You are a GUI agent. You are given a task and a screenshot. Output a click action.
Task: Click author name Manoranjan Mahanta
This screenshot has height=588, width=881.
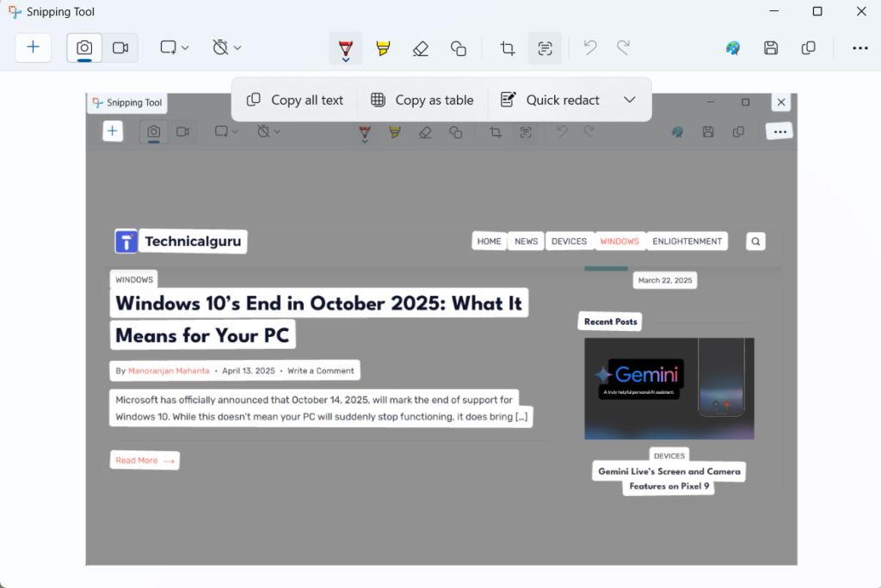click(169, 371)
